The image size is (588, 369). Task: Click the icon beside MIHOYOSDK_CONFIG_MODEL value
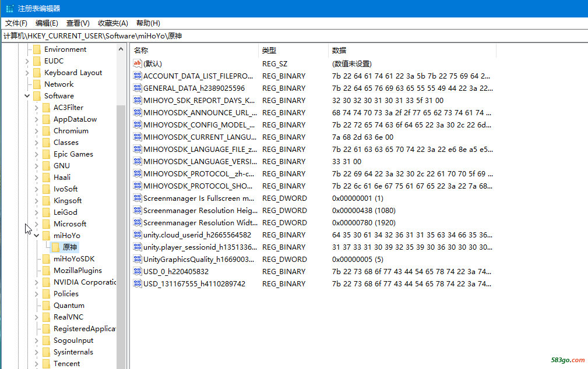tap(138, 125)
